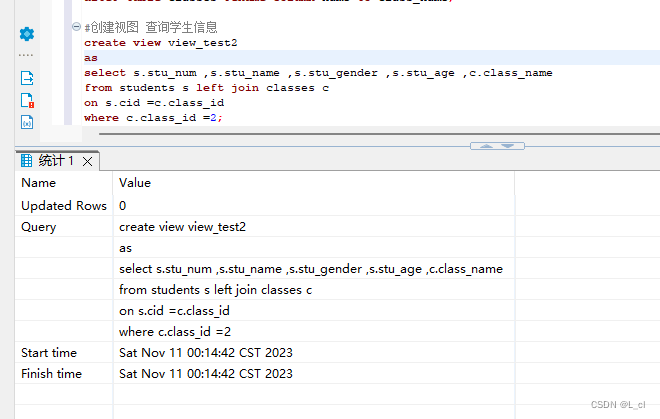Click editor line 'from students s left join classes c'
The height and width of the screenshot is (419, 660).
click(207, 88)
